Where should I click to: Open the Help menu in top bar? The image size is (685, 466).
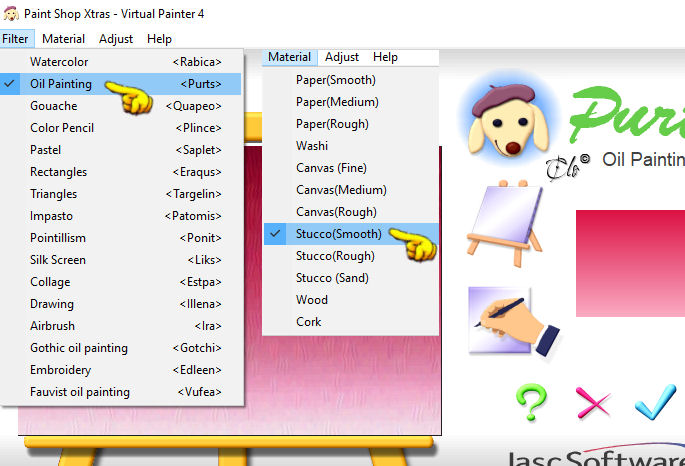[159, 39]
